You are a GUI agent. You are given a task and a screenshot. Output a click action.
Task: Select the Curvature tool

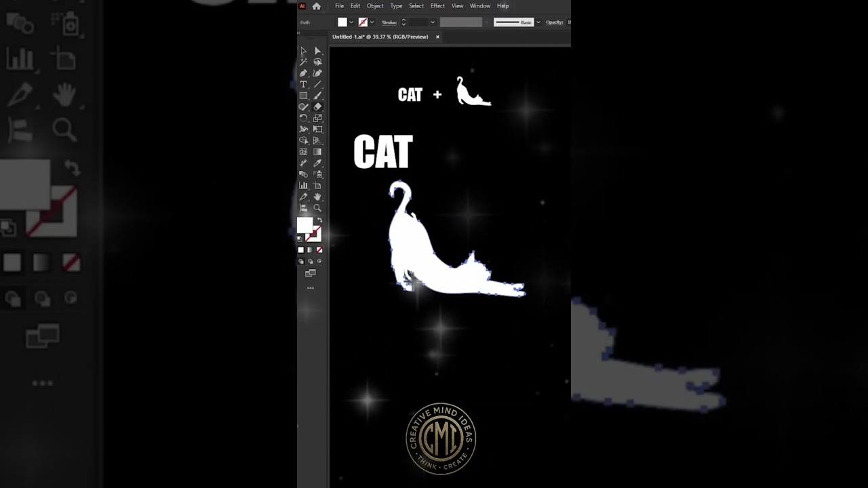(317, 73)
